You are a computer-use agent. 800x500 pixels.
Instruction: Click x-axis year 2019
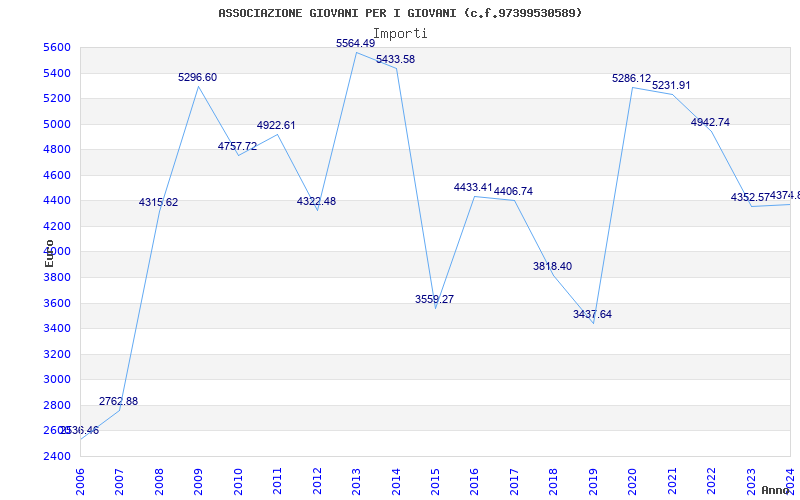pos(593,482)
